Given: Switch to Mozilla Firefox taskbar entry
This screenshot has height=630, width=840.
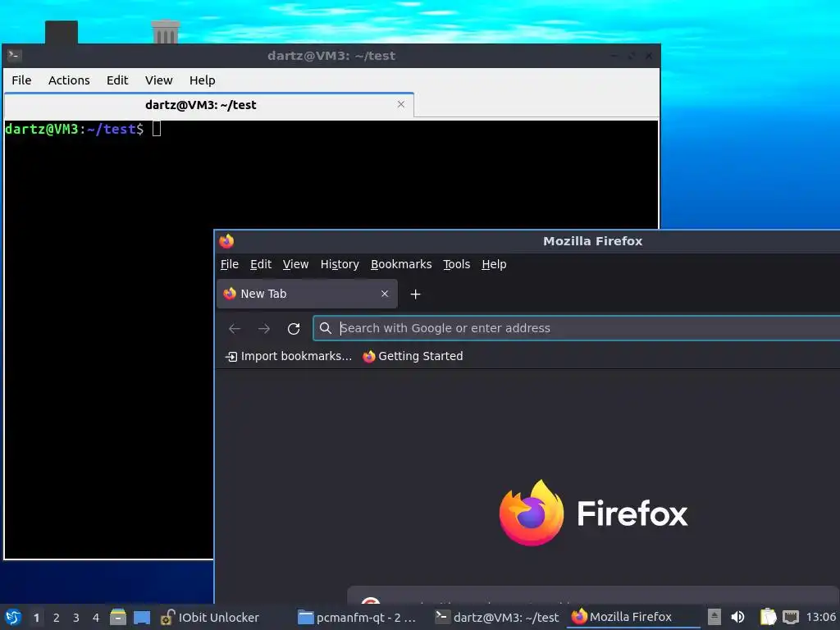Looking at the screenshot, I should pos(632,617).
